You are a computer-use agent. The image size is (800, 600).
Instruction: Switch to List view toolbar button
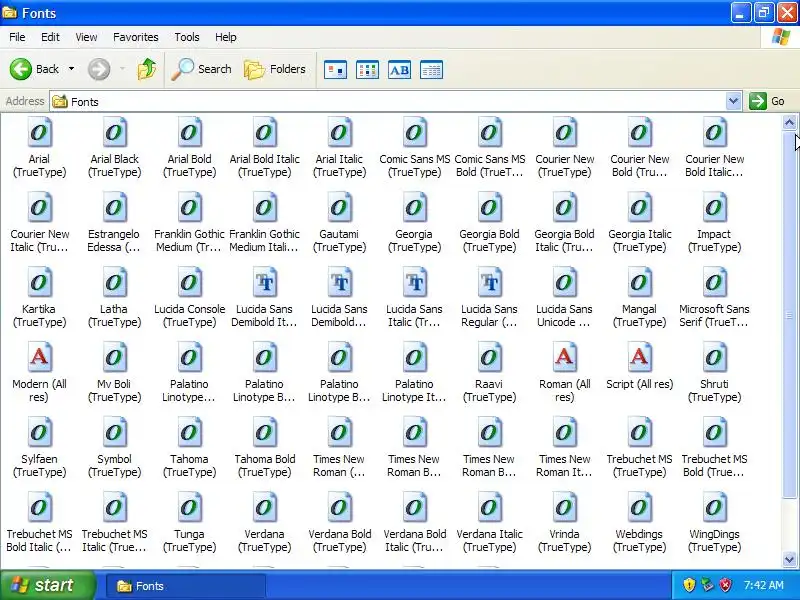click(x=367, y=70)
